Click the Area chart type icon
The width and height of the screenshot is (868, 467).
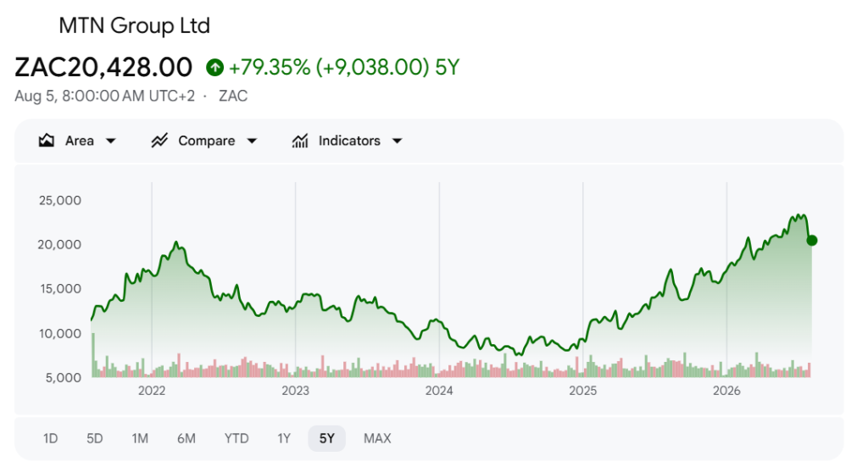click(47, 141)
